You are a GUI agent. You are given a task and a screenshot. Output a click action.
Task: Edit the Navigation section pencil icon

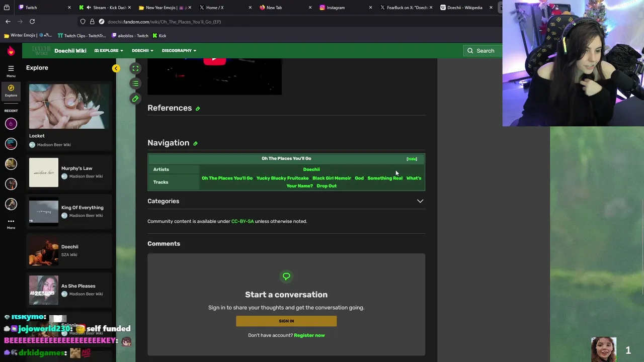click(195, 143)
